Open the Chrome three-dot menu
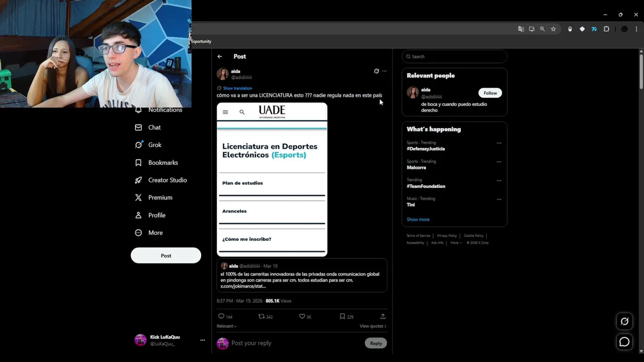 point(636,29)
